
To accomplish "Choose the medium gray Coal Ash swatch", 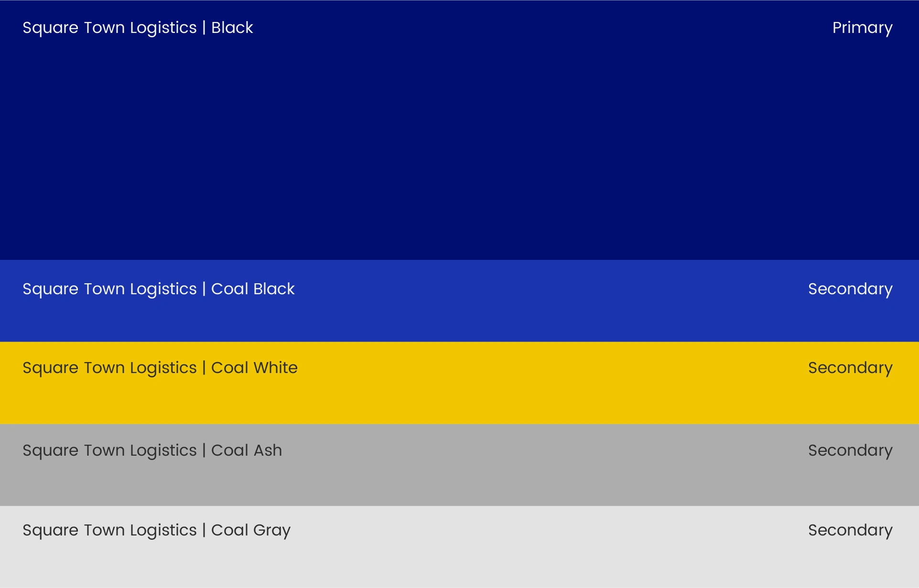I will coord(459,478).
